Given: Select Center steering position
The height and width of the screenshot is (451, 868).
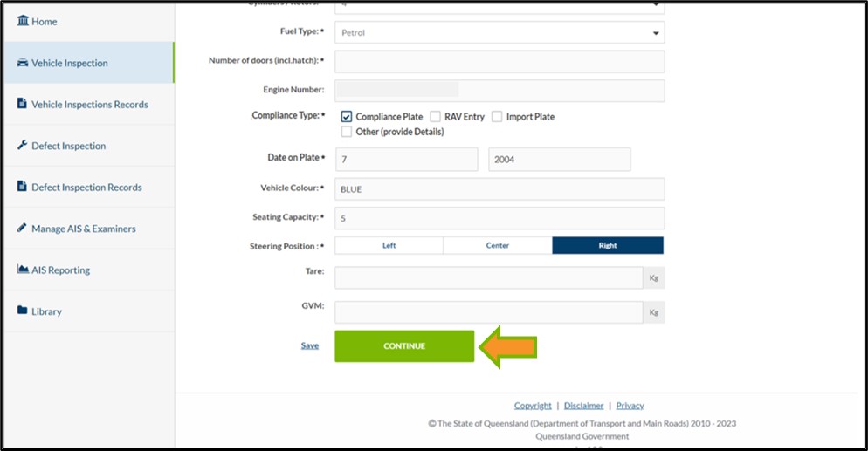Looking at the screenshot, I should click(497, 246).
